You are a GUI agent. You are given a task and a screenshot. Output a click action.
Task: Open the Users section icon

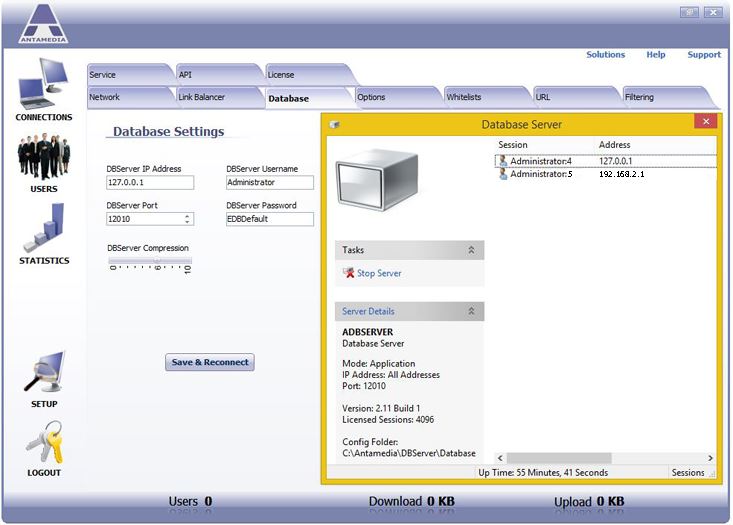tap(43, 156)
